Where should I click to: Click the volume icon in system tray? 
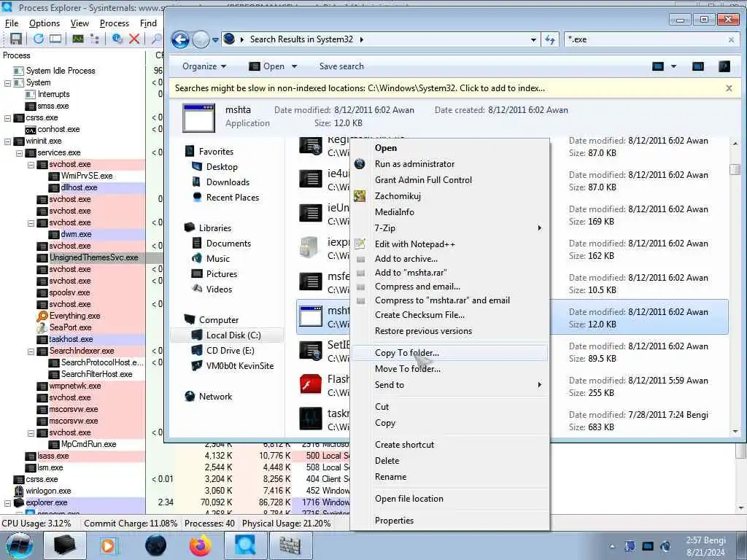(665, 546)
